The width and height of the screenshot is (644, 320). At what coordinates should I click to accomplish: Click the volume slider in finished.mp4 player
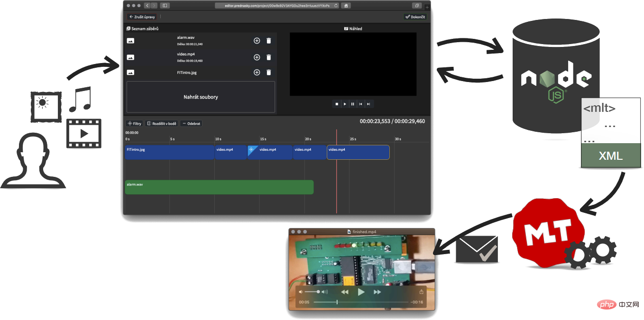click(x=312, y=292)
